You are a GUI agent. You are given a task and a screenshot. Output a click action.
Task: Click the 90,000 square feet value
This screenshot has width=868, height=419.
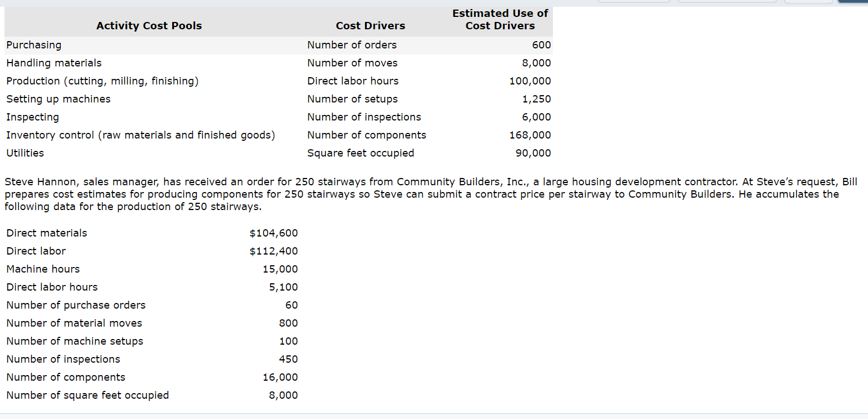click(533, 153)
